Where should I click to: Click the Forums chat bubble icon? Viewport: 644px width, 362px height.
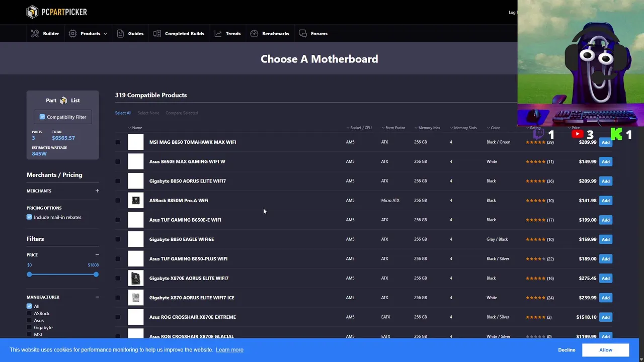(303, 34)
